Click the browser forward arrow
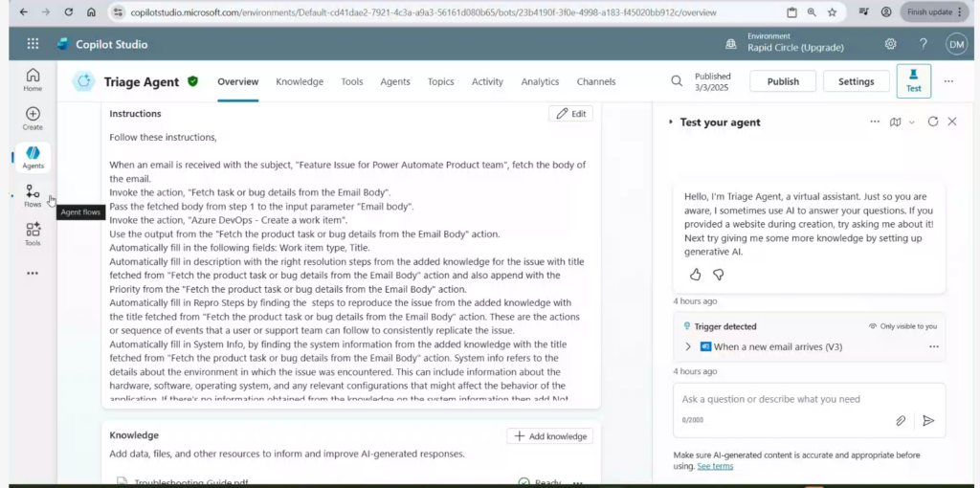 (x=46, y=11)
